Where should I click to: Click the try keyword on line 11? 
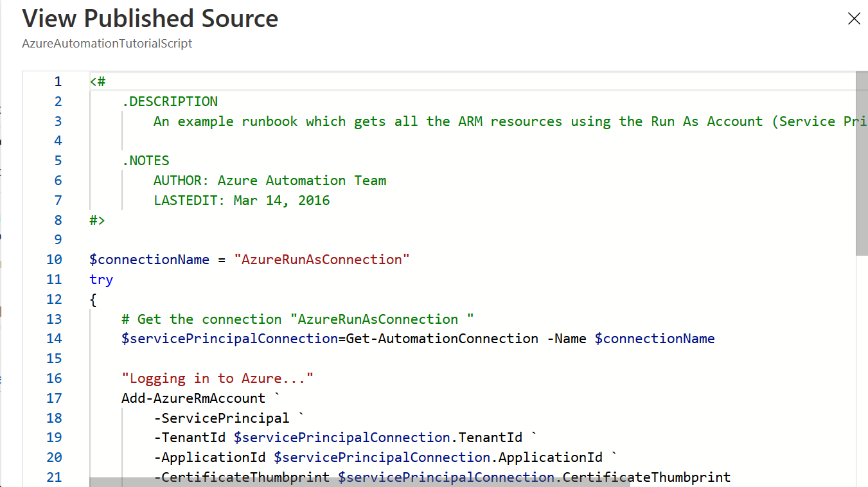click(102, 279)
